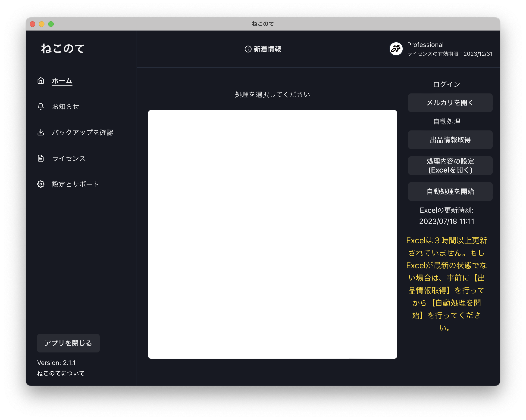Open バックアップを確認 in the sidebar

point(82,132)
